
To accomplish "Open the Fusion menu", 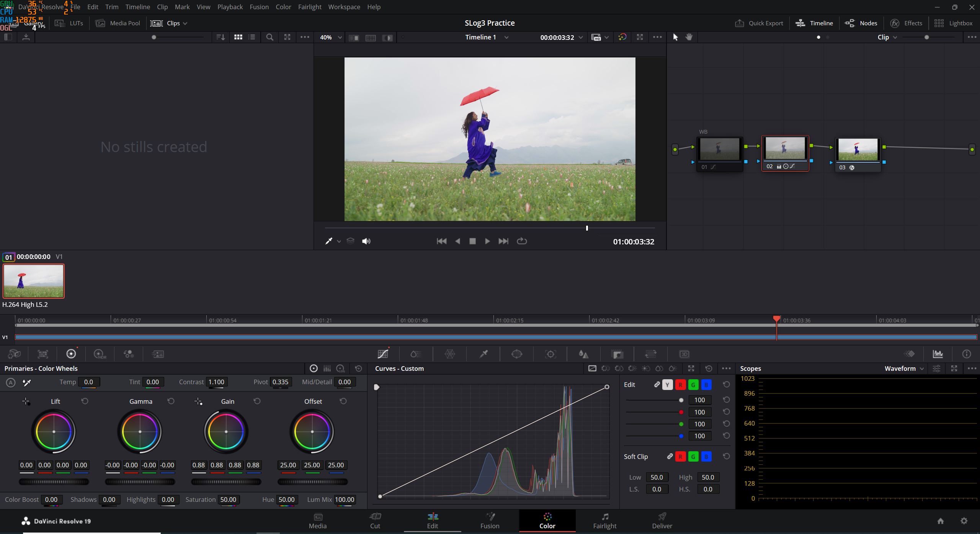I will (x=259, y=7).
